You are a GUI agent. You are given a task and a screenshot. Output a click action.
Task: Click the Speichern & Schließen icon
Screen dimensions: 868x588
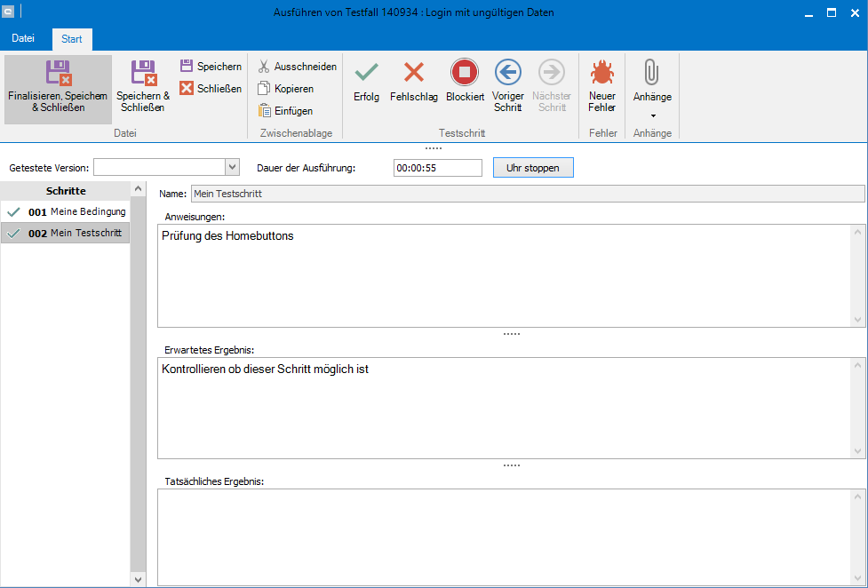143,73
